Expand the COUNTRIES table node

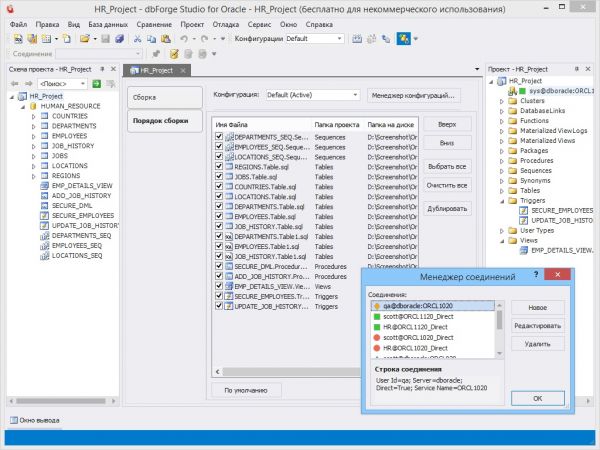click(x=33, y=115)
